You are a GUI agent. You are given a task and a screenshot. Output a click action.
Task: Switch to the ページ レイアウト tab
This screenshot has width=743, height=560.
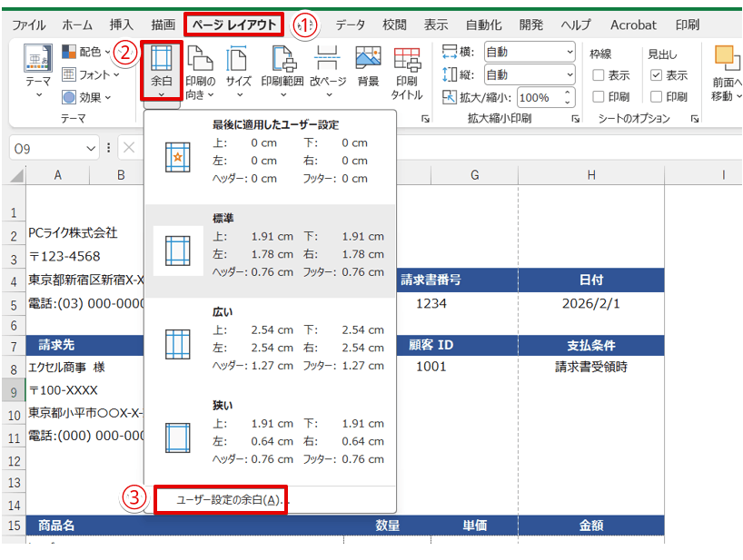pos(233,25)
